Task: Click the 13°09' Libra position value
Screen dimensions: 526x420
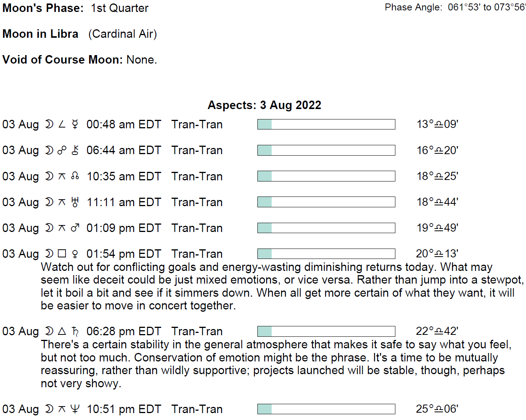Action: click(437, 124)
